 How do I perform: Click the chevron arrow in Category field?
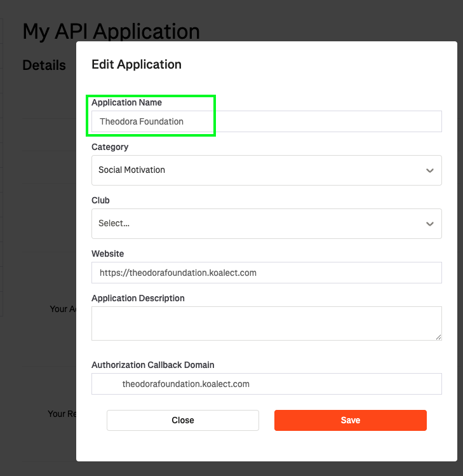pos(430,170)
